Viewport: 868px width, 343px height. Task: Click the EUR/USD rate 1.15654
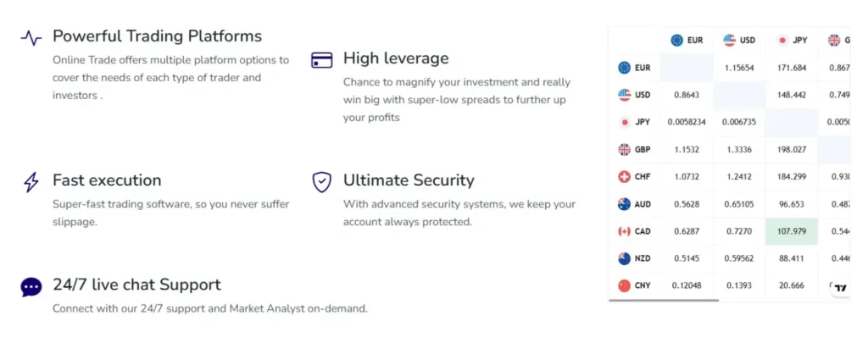pos(739,68)
